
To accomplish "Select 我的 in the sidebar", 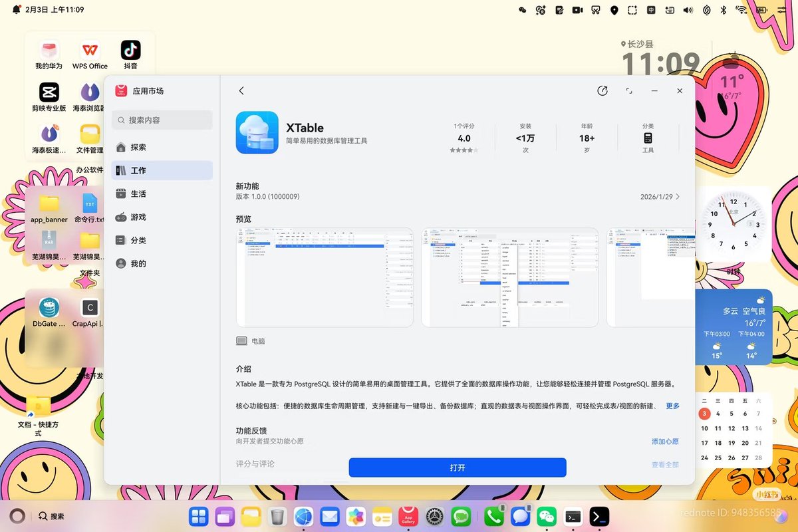I will [162, 263].
